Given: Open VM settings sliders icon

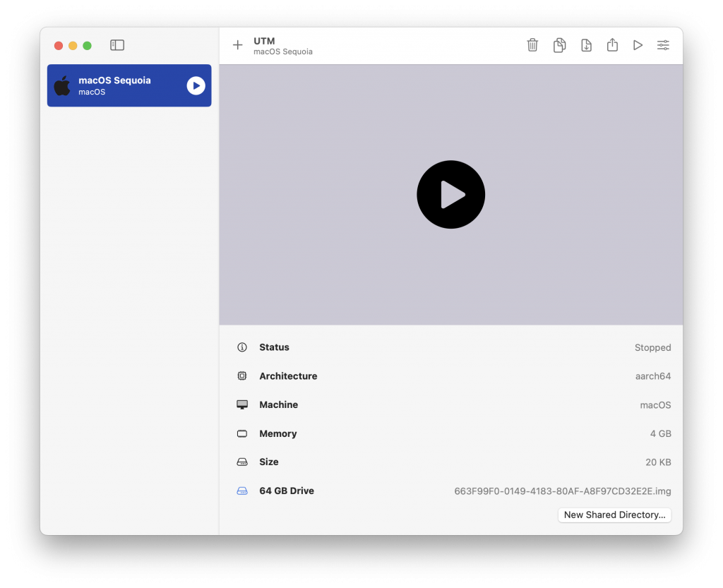Looking at the screenshot, I should 663,45.
